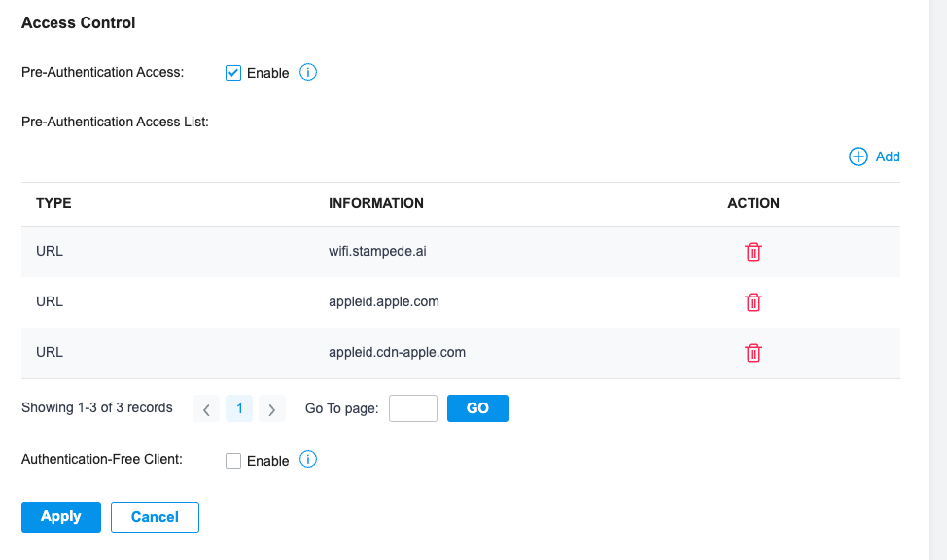This screenshot has height=560, width=947.
Task: Select page 1 in pagination
Action: pos(239,409)
